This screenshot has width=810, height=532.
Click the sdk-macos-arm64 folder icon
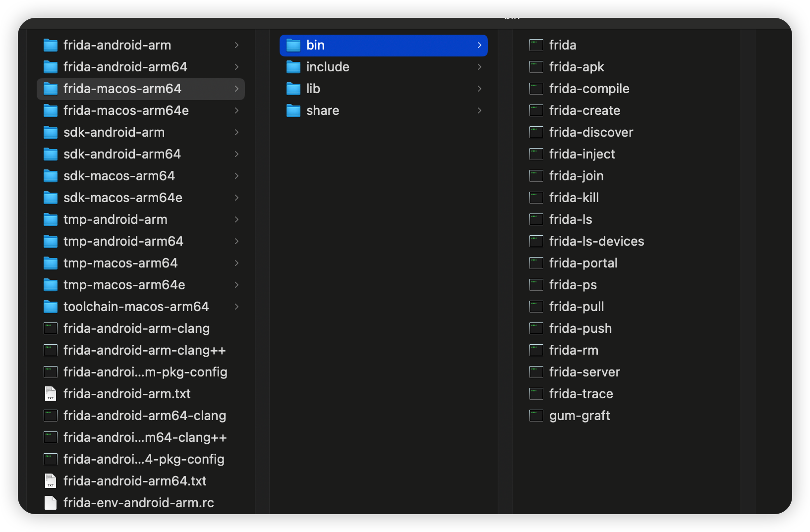click(51, 176)
